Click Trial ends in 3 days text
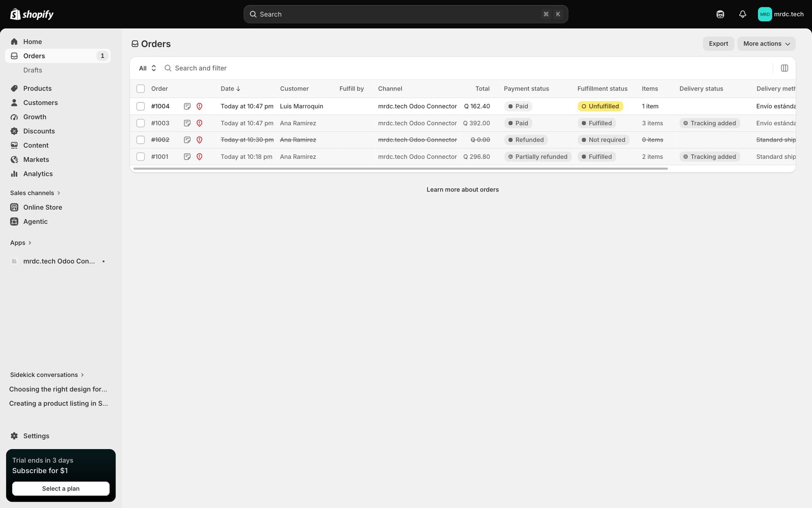Image resolution: width=812 pixels, height=508 pixels. [x=43, y=460]
